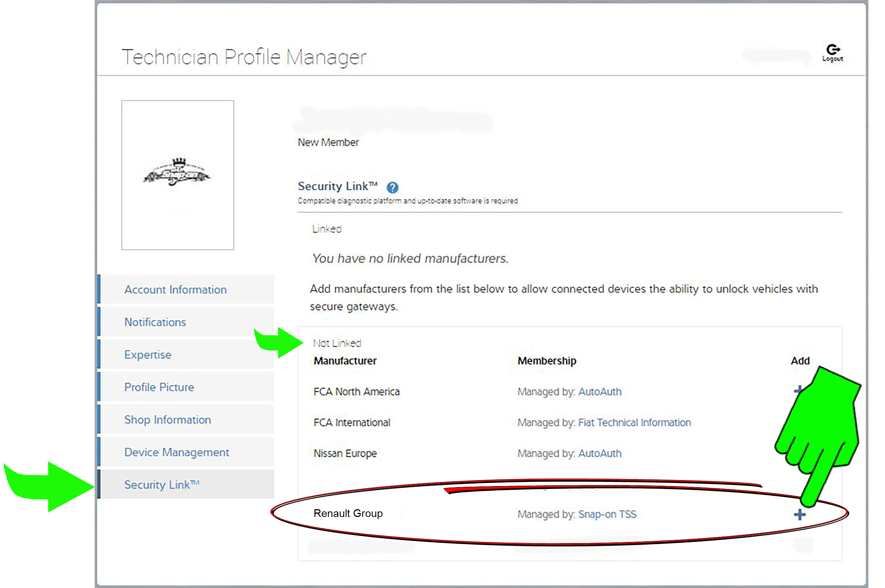Open the Account Information section
Viewport: 885px width, 588px height.
175,289
